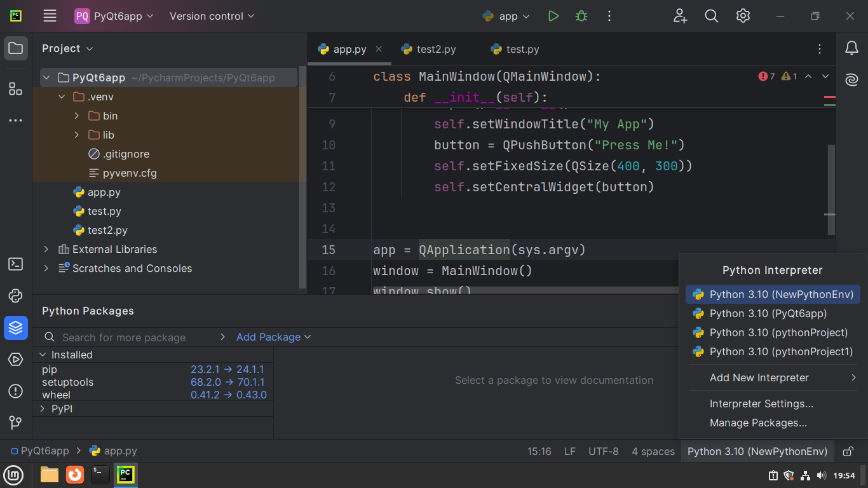Run the app configuration
The width and height of the screenshot is (868, 488).
click(553, 17)
